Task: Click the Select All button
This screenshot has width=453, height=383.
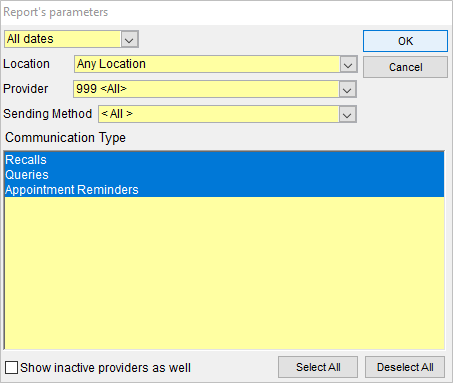Action: click(x=318, y=367)
